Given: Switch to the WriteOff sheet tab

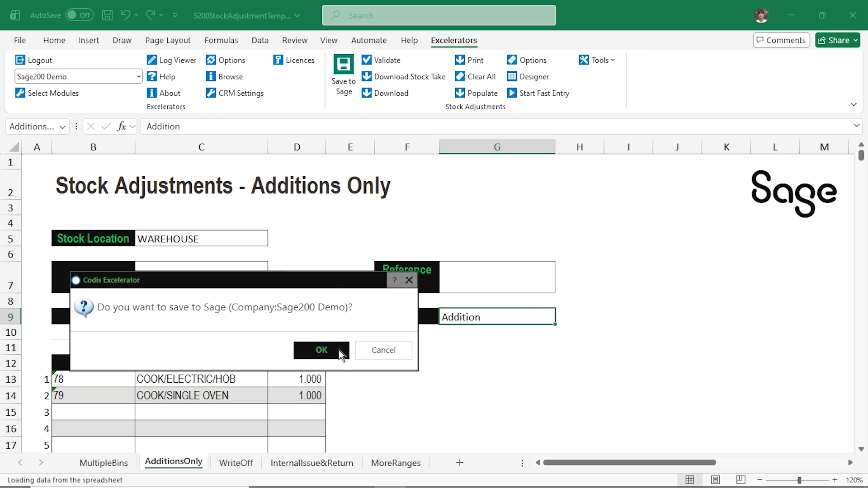Looking at the screenshot, I should tap(236, 463).
